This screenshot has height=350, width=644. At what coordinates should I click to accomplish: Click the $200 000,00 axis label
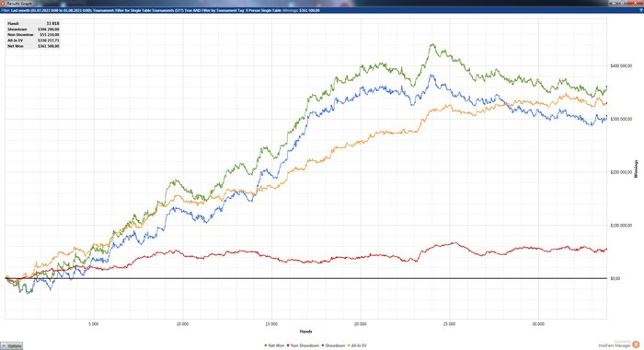pos(621,172)
